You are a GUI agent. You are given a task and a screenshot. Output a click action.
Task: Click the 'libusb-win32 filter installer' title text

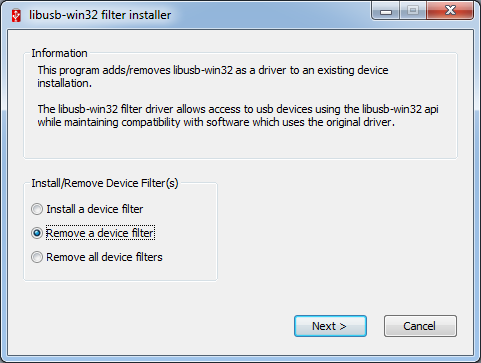point(100,15)
